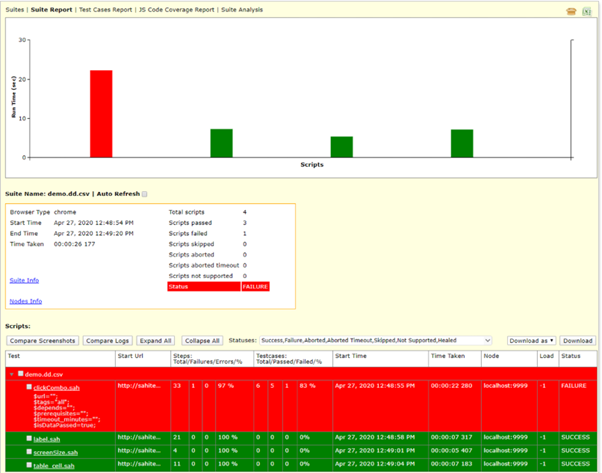Tick the screenSize.sah checkbox
Viewport: 602px width, 473px height.
(x=29, y=452)
